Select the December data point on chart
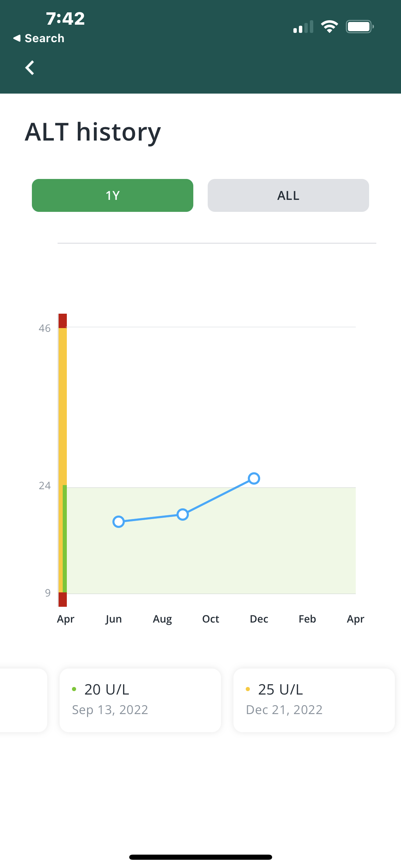The height and width of the screenshot is (868, 401). [254, 478]
